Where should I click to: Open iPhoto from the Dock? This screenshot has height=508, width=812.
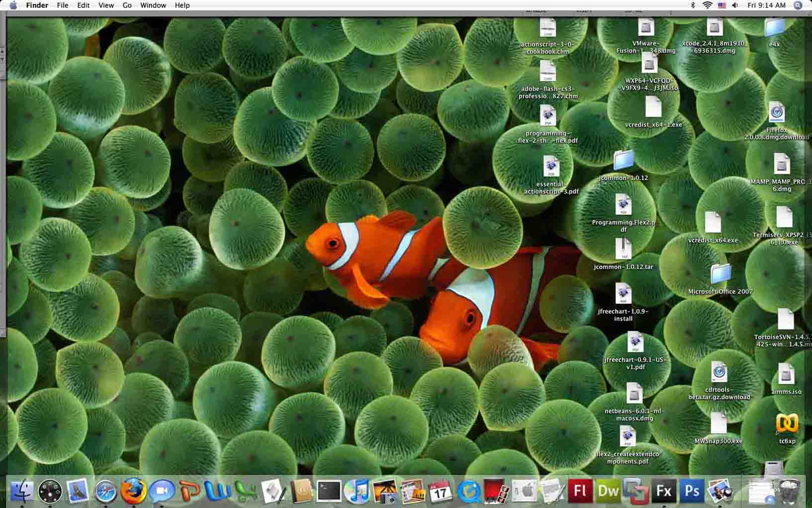(385, 492)
